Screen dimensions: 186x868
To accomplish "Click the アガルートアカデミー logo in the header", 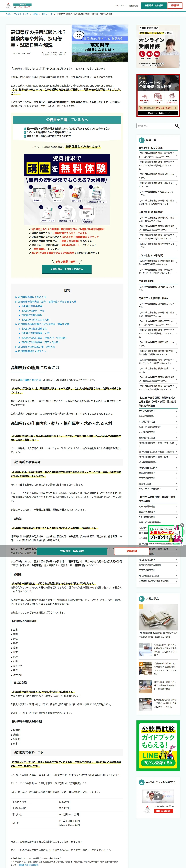I will coord(18,6).
